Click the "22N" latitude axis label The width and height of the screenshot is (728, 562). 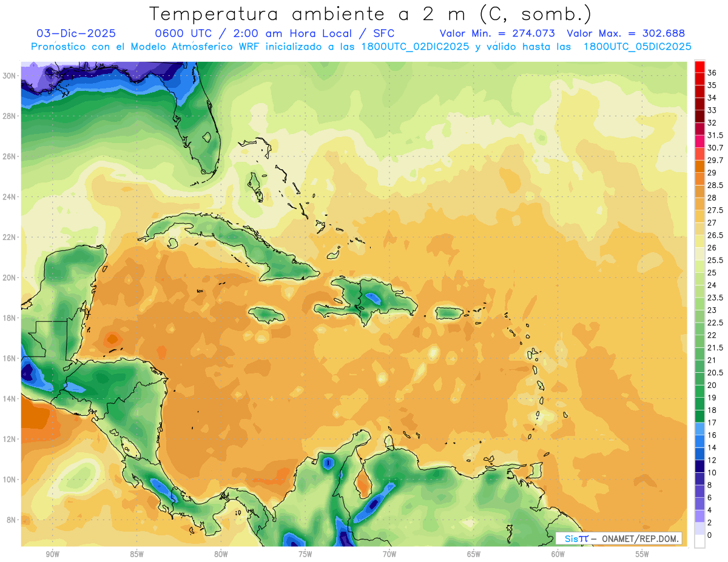pyautogui.click(x=9, y=237)
